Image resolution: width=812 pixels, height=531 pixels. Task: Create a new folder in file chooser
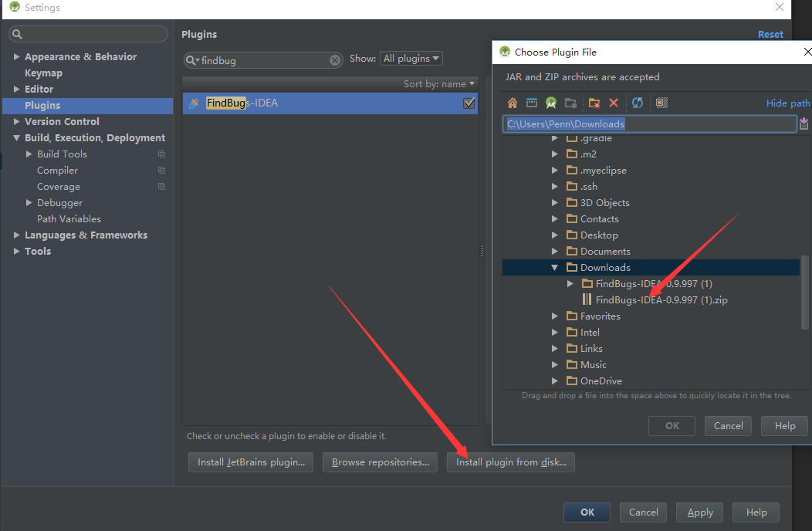point(594,103)
